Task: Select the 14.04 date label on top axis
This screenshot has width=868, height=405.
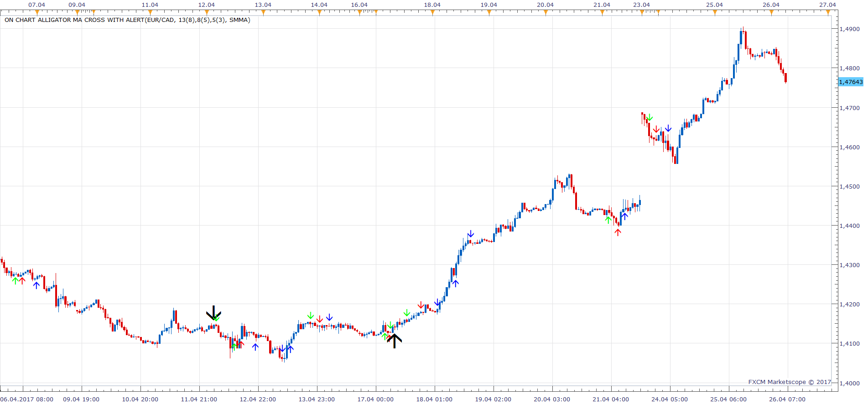Action: pos(319,5)
